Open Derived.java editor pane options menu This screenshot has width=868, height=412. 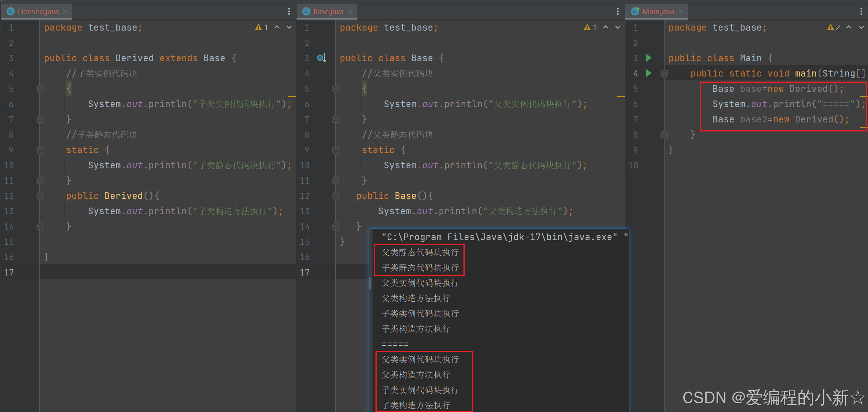[x=289, y=11]
